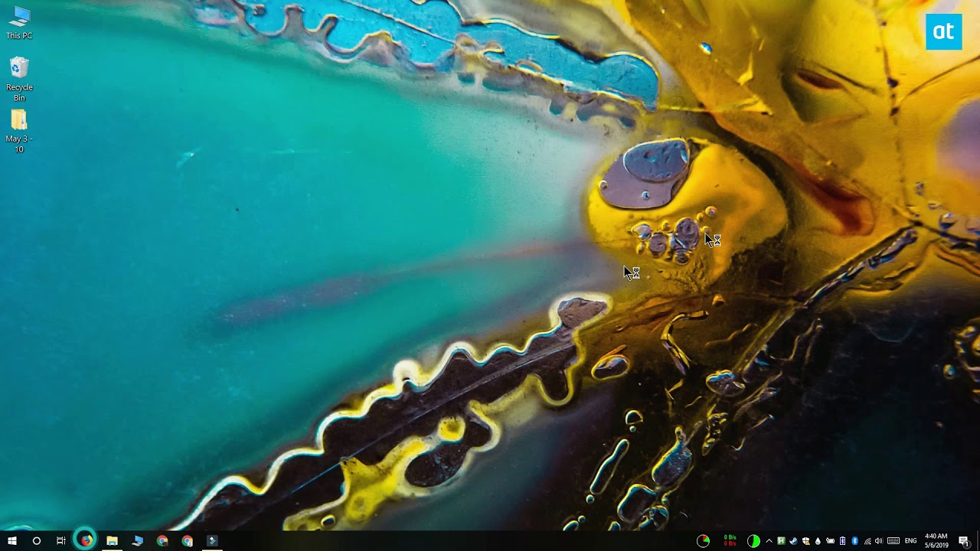The image size is (980, 551).
Task: Open the first Chrome taskbar icon
Action: coord(162,541)
